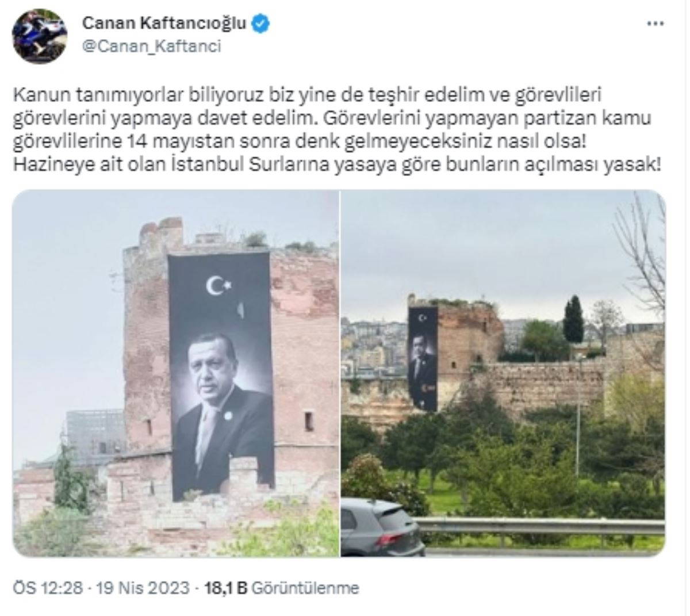This screenshot has height=616, width=690.
Task: Click the crescent and star on the left banner
Action: (x=218, y=285)
